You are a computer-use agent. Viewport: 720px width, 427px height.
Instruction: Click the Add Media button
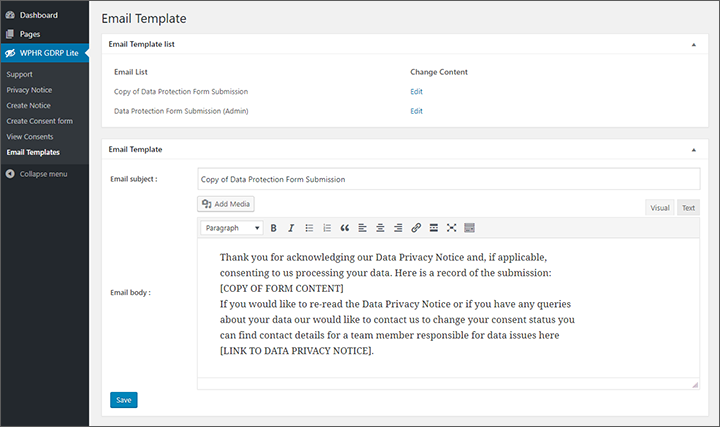point(227,204)
